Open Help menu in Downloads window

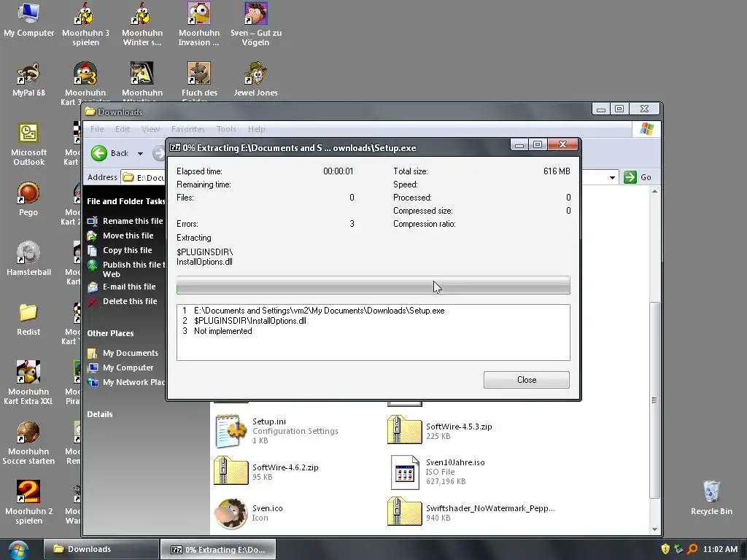(x=256, y=129)
